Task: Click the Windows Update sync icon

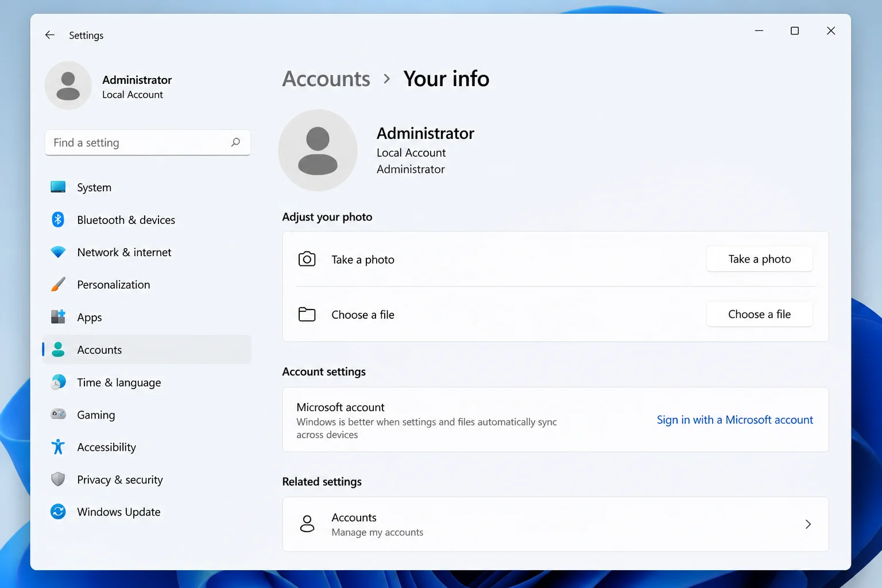Action: pos(58,512)
